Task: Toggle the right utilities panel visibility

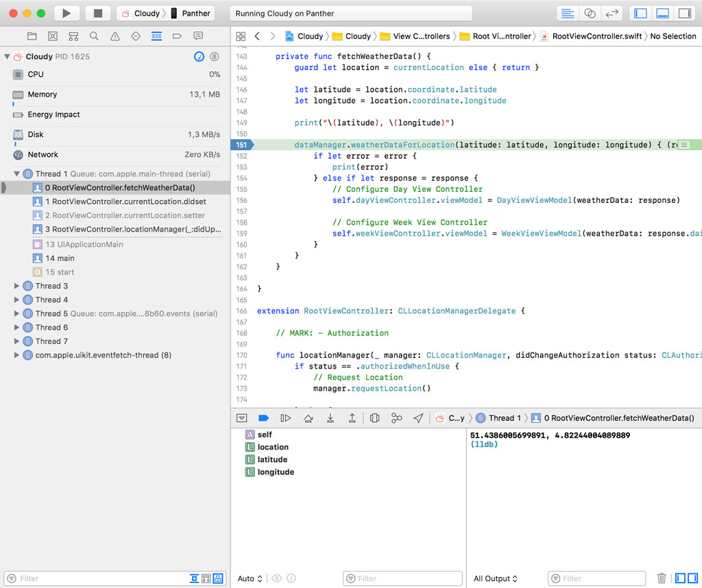Action: [x=686, y=12]
